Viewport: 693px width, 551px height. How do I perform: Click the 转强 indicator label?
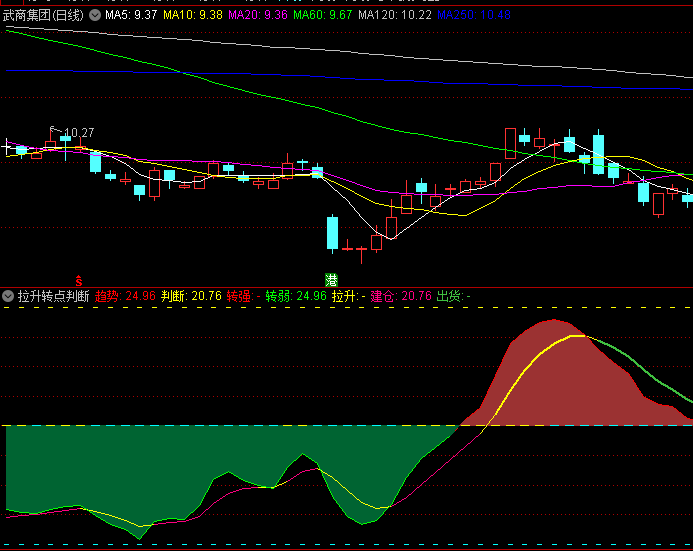tap(243, 296)
